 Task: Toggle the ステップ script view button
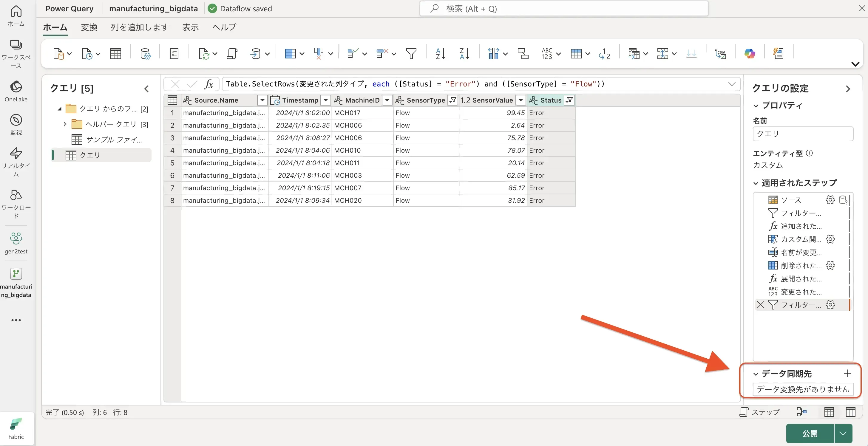click(x=759, y=412)
